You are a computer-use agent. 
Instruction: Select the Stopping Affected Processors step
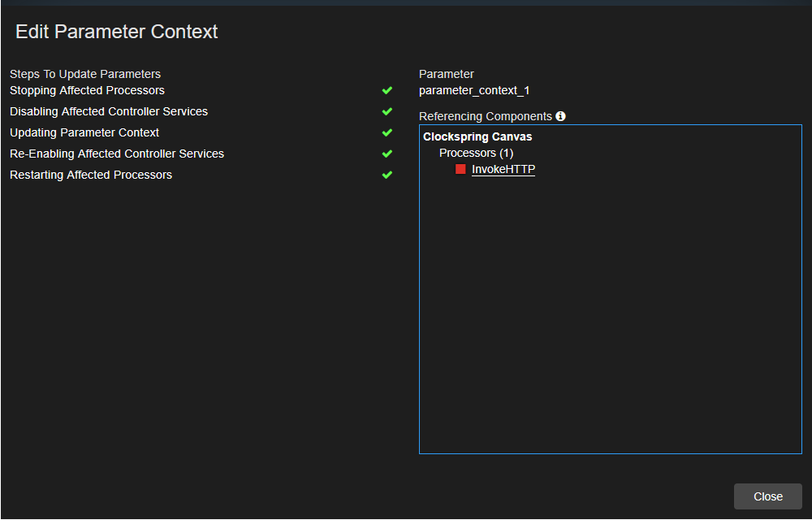(87, 90)
